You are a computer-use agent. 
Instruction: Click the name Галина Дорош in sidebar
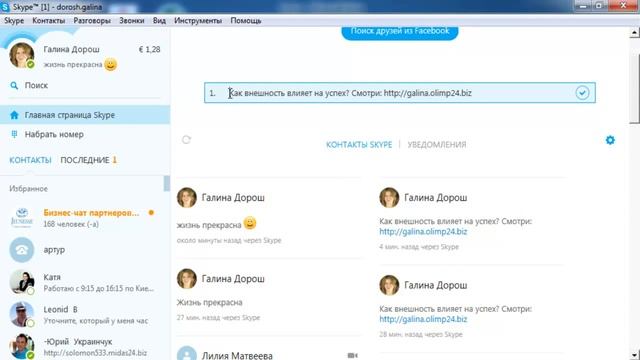pos(71,49)
